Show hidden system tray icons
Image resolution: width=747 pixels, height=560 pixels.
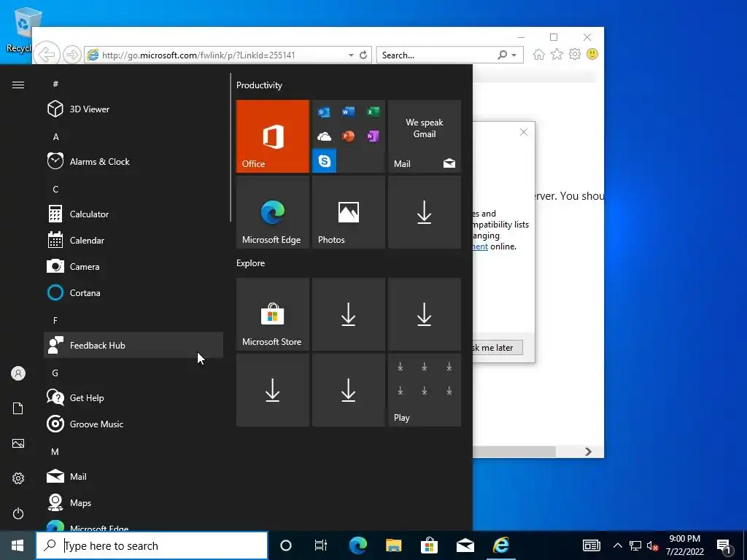[x=617, y=545]
